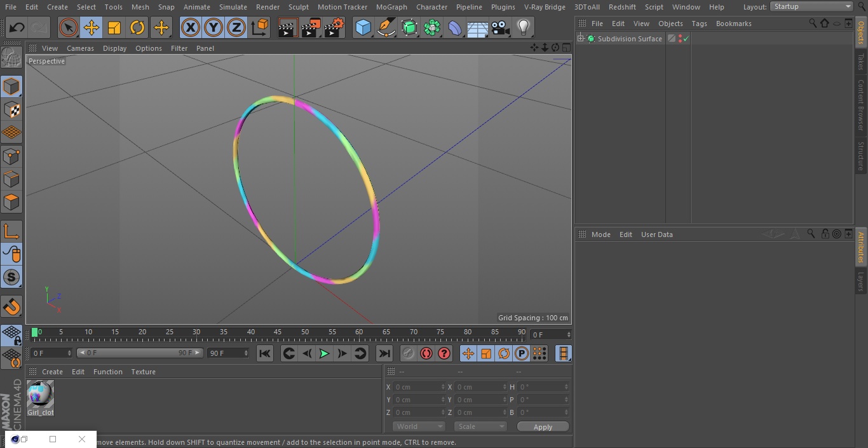Image resolution: width=868 pixels, height=448 pixels.
Task: Add a Subdivision Surface generator
Action: point(409,28)
